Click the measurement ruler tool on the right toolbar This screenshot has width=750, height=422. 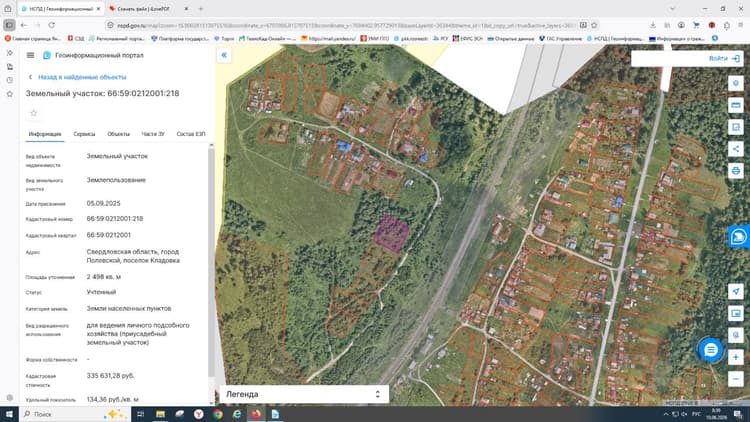[x=736, y=105]
